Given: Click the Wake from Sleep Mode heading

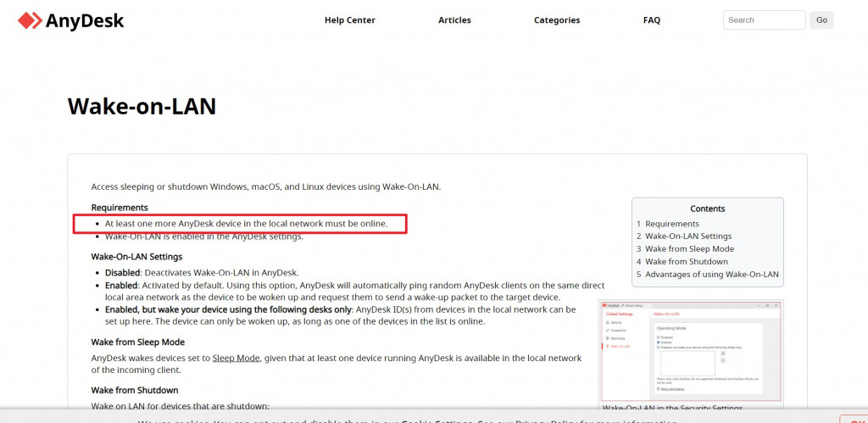Looking at the screenshot, I should coord(138,342).
